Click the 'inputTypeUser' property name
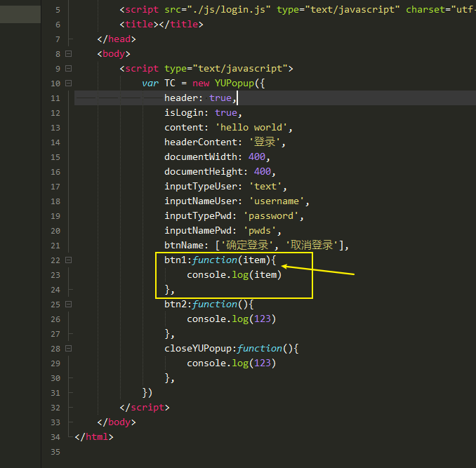The height and width of the screenshot is (468, 476). coord(201,186)
